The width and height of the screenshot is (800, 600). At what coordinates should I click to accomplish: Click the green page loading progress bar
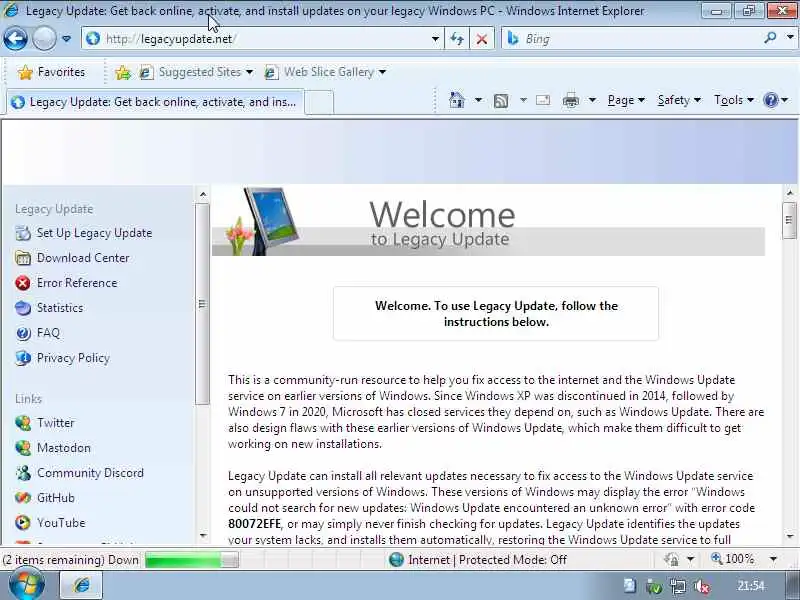pos(192,560)
